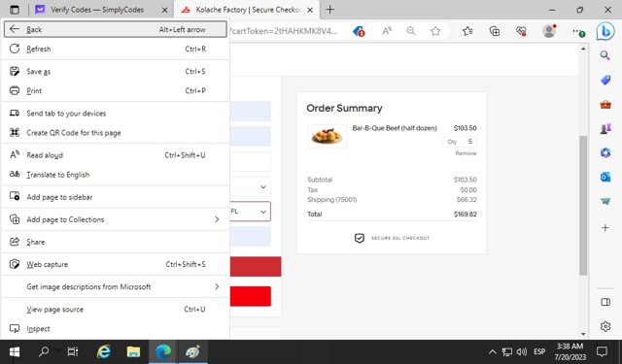Choose View page source
622x364 pixels.
click(x=115, y=310)
